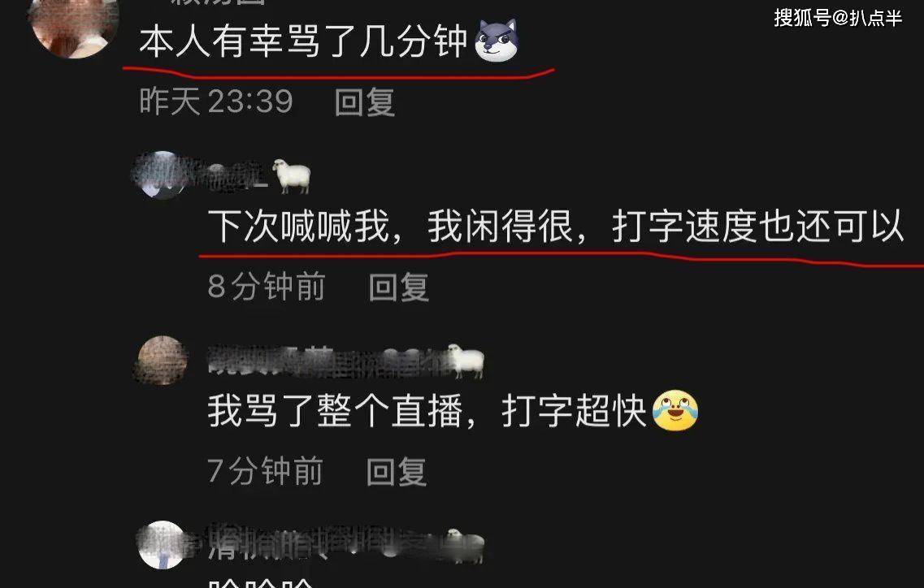The image size is (924, 588).
Task: Click the 7分钟前 timestamp
Action: [x=265, y=471]
